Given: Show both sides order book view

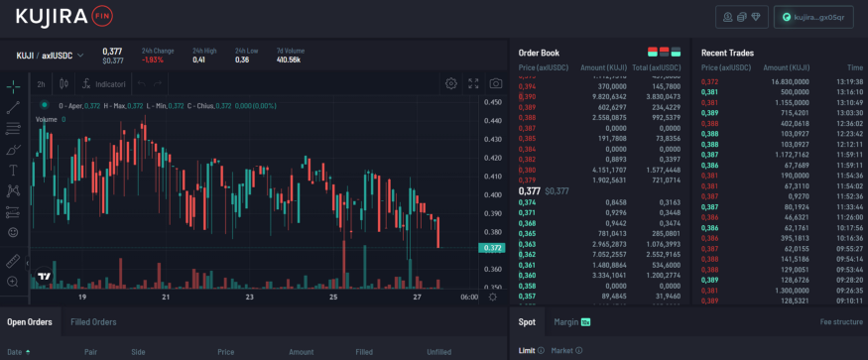Looking at the screenshot, I should (x=653, y=53).
